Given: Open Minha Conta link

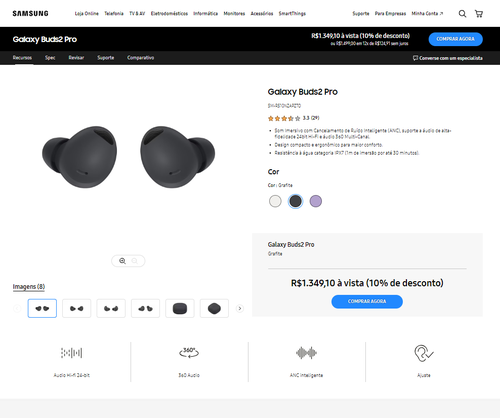Looking at the screenshot, I should pos(427,14).
